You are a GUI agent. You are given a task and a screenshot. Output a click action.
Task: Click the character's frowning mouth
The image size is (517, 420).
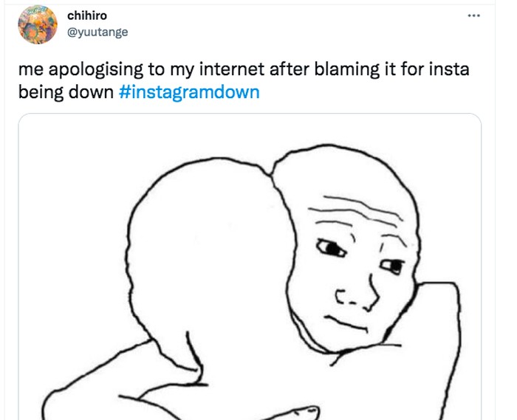click(346, 323)
